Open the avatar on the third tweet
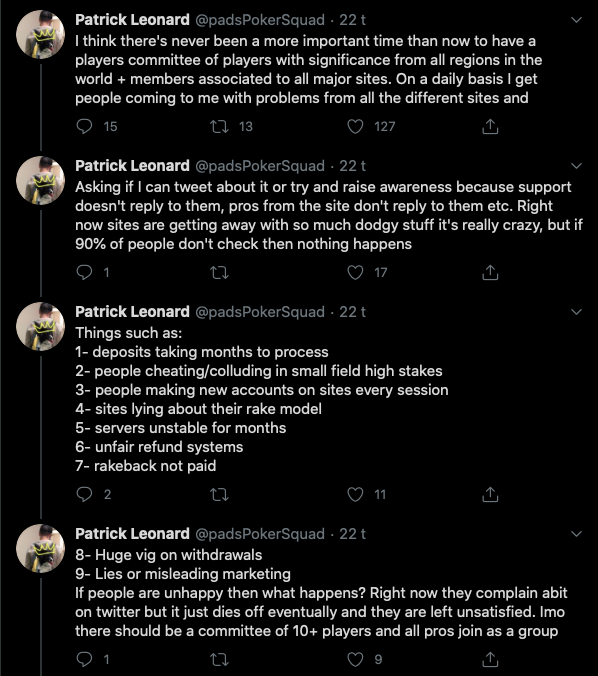The width and height of the screenshot is (598, 676). [40, 326]
